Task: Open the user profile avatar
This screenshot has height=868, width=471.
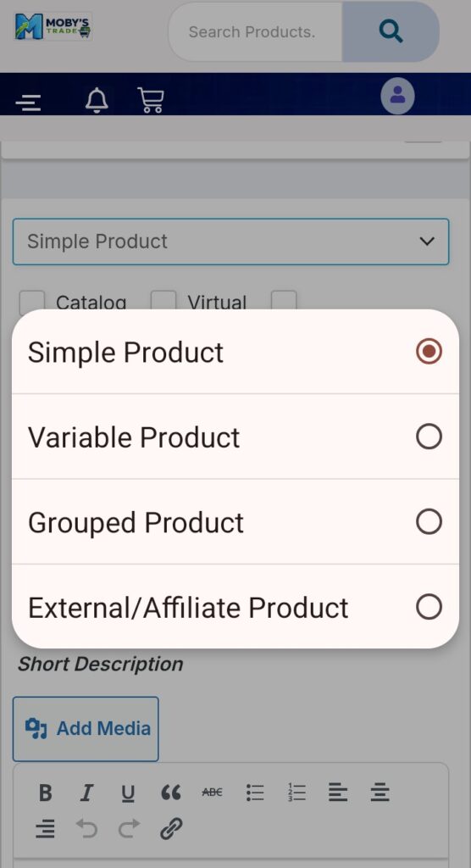Action: click(x=397, y=96)
